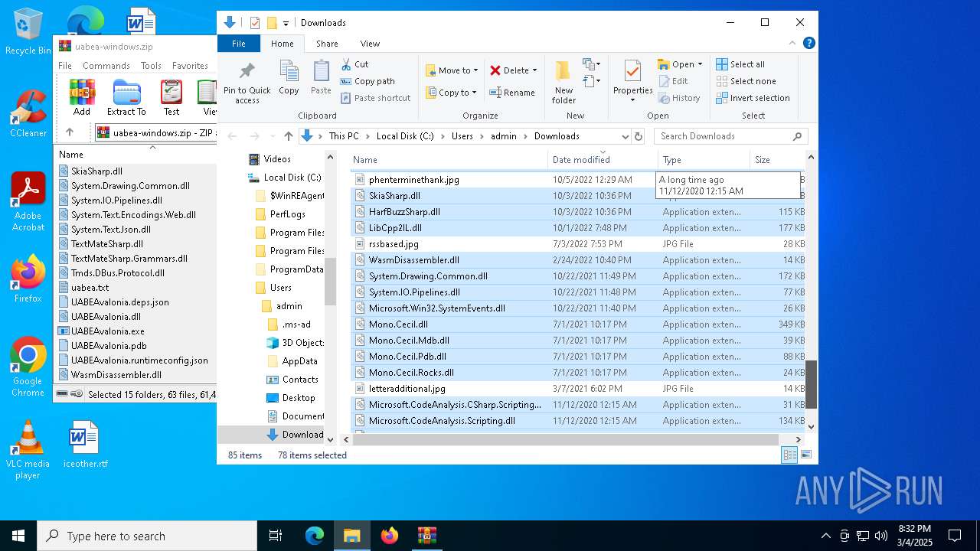Expand Delete dropdown arrow
This screenshot has width=980, height=551.
tap(534, 70)
